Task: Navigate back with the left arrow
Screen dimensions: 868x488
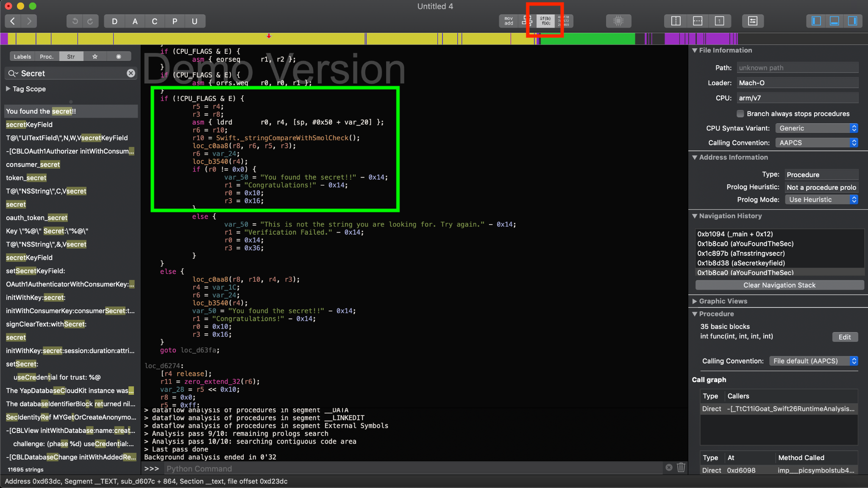Action: tap(13, 21)
